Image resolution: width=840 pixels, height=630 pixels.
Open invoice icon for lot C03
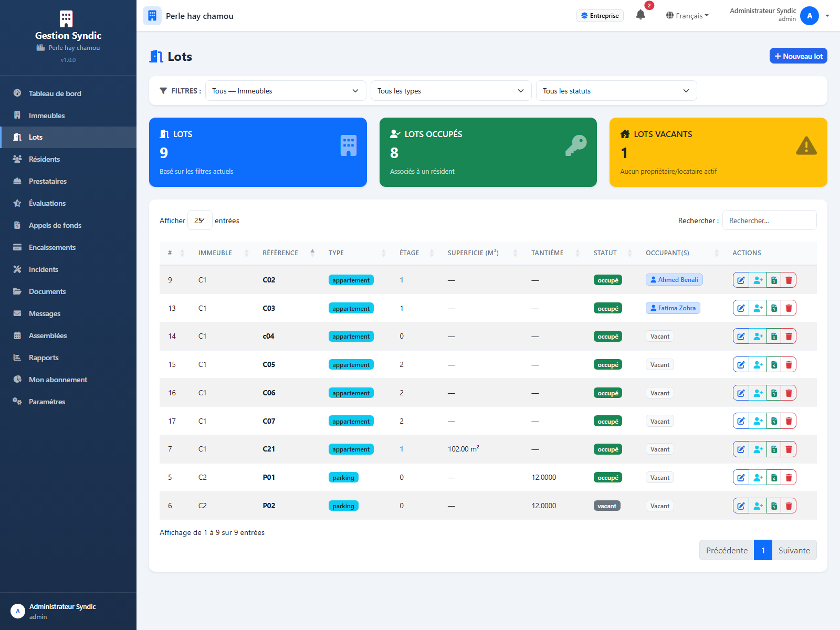click(x=774, y=308)
